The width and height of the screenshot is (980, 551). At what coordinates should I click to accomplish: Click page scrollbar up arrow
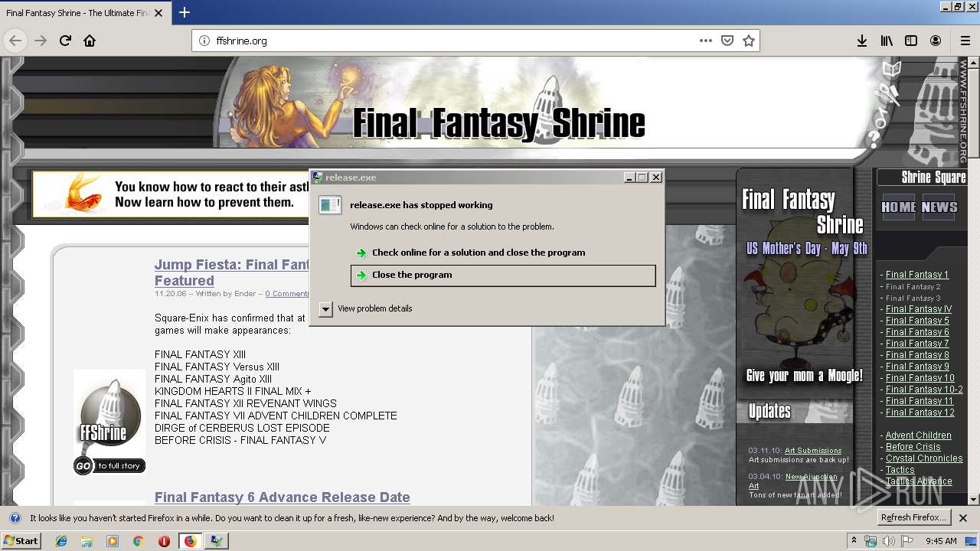pos(974,62)
